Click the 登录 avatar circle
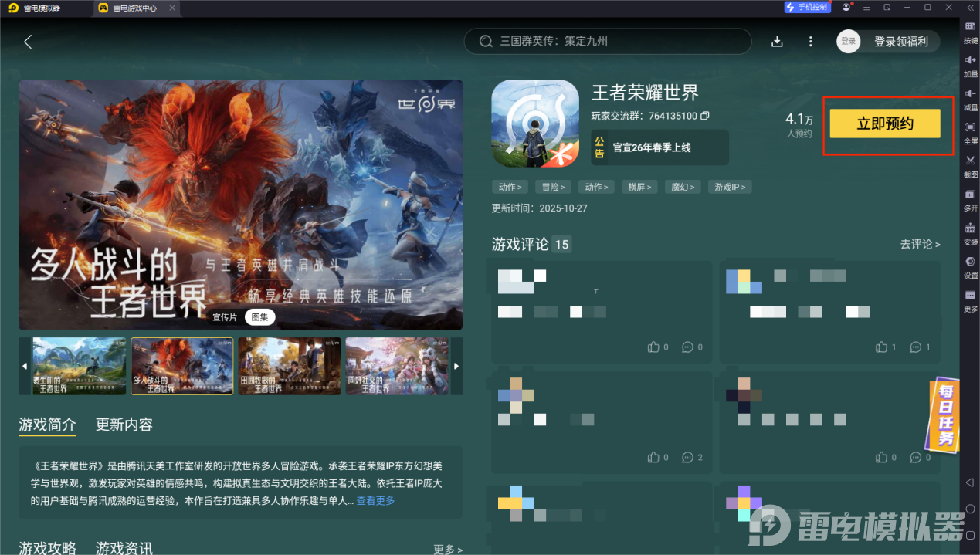This screenshot has height=555, width=980. (x=849, y=42)
